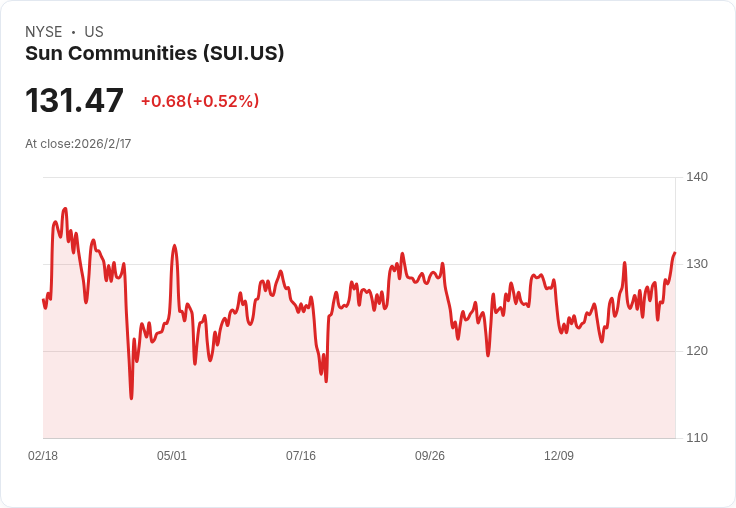Select the 05/01 date on x-axis
The width and height of the screenshot is (736, 508).
coord(172,456)
